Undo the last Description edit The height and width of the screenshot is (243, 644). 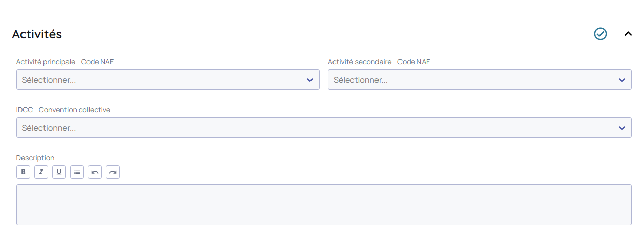point(95,172)
